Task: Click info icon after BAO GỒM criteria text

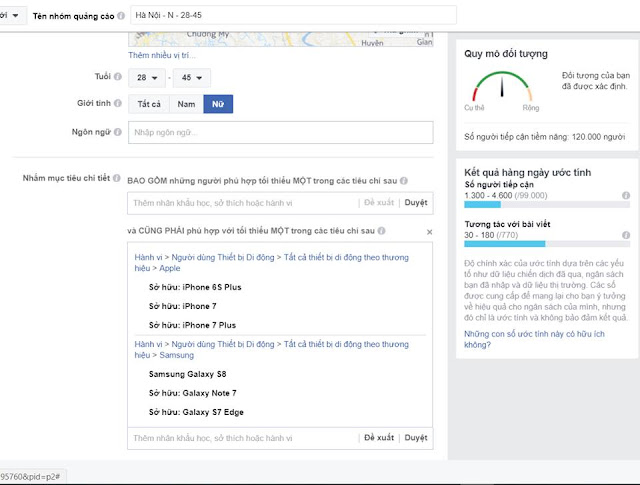Action: pos(404,180)
